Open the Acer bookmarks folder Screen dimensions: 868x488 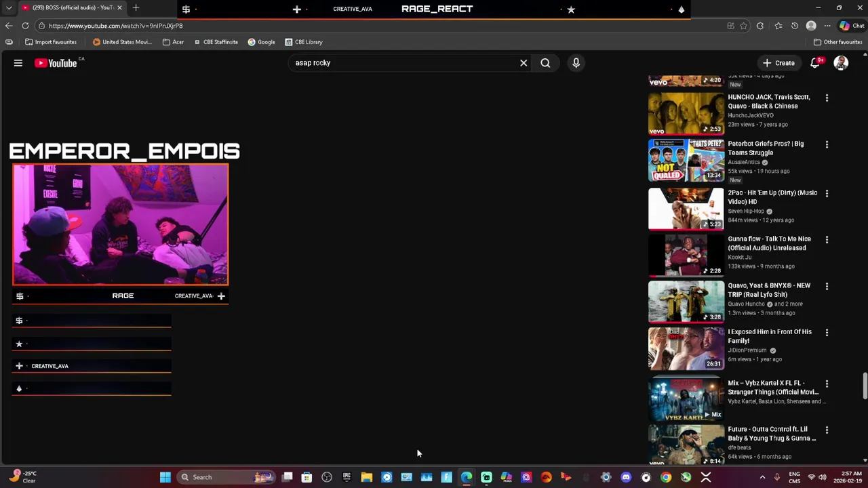(x=174, y=42)
